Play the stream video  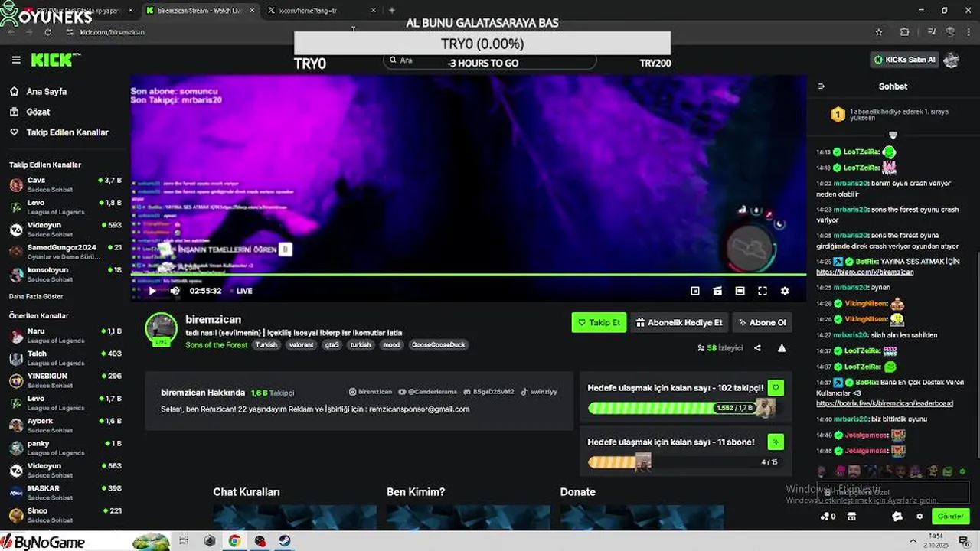[152, 291]
